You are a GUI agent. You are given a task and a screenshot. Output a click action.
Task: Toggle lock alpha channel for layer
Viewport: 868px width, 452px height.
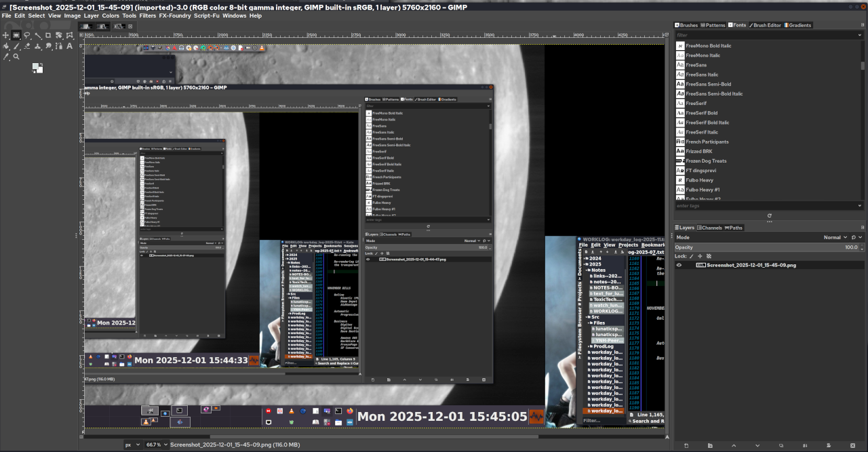coord(709,256)
